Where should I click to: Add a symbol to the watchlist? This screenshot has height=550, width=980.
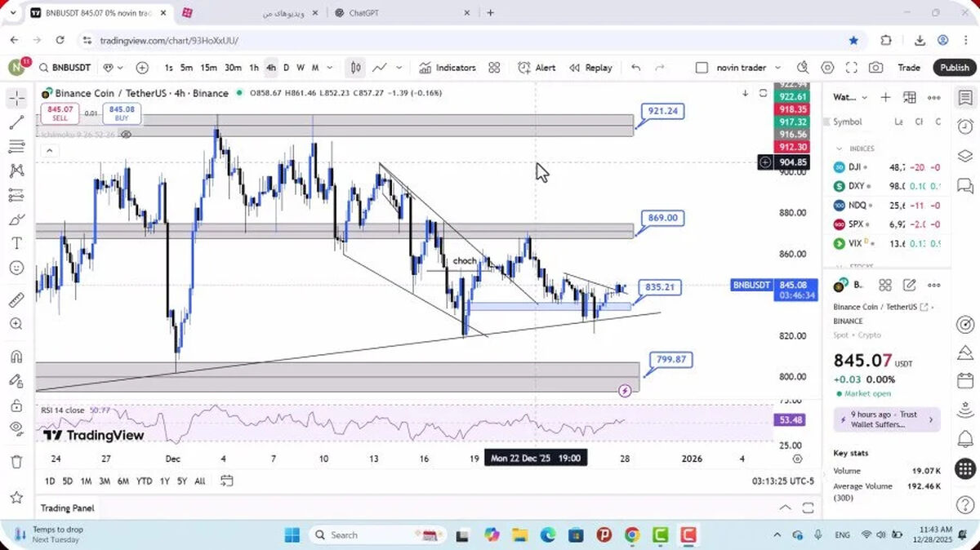click(886, 97)
